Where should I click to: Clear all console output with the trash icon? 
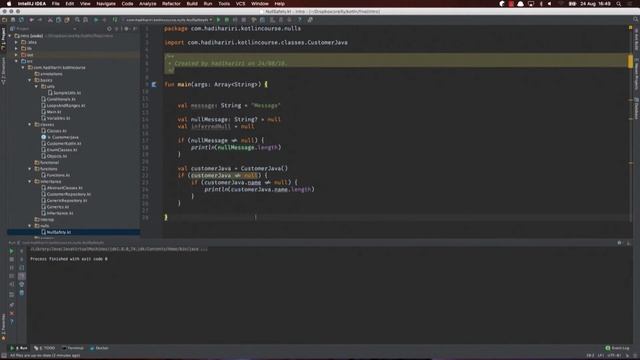tap(22, 293)
